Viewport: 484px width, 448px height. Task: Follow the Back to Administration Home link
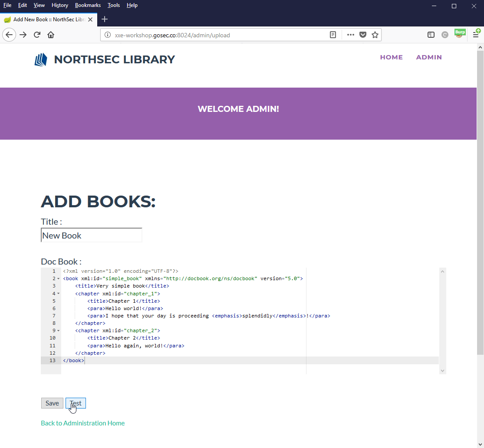pyautogui.click(x=82, y=423)
